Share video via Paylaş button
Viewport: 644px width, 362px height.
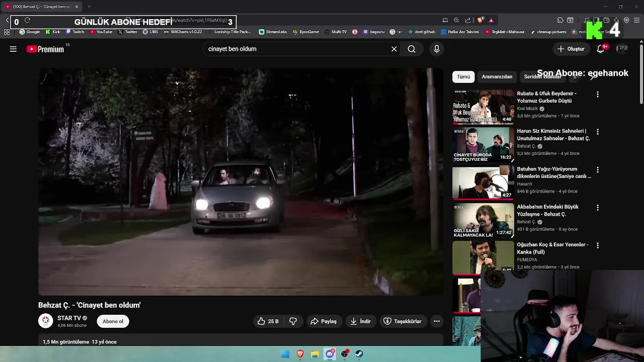coord(324,321)
